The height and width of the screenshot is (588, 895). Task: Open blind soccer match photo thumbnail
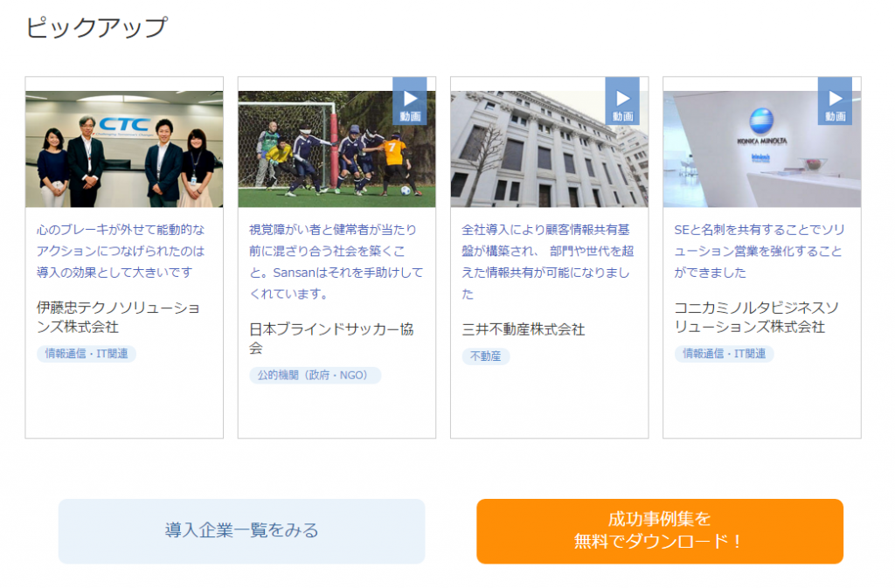tap(336, 149)
